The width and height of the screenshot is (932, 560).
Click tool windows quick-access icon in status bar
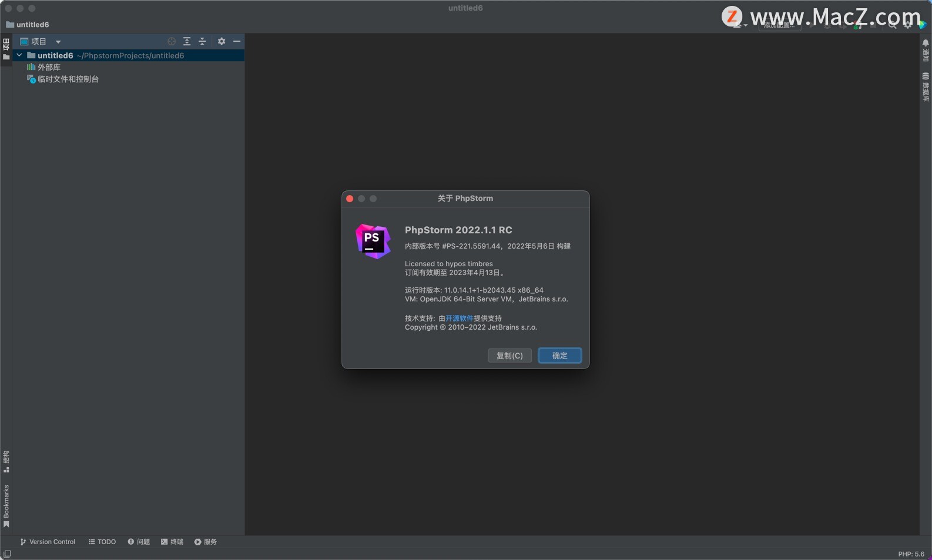tap(7, 554)
